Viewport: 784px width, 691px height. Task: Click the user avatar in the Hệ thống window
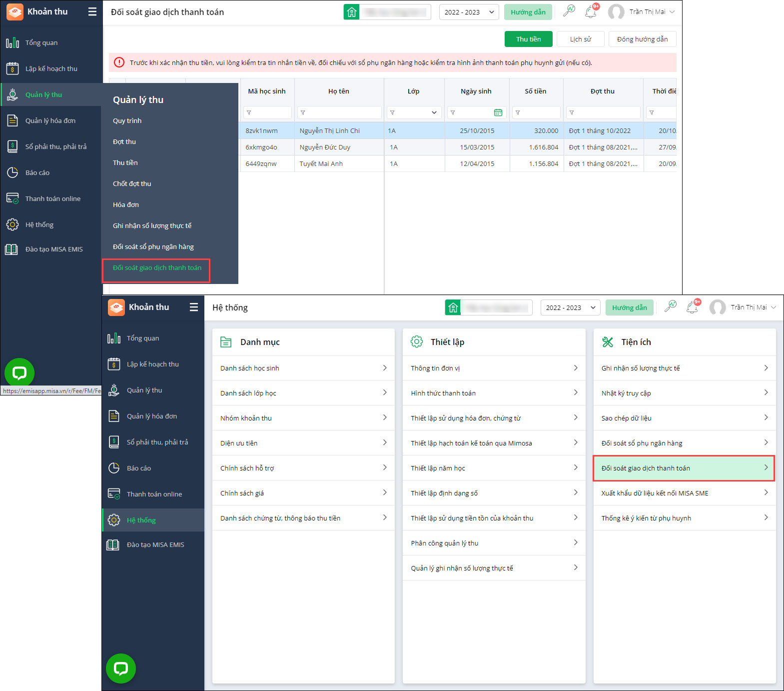click(x=718, y=307)
